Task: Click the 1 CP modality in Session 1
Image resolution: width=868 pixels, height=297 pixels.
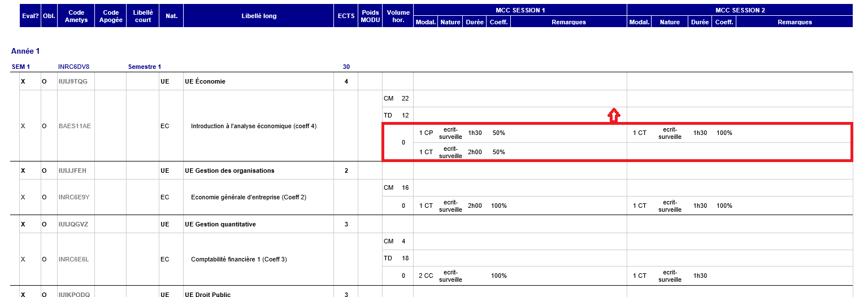Action: pos(426,133)
